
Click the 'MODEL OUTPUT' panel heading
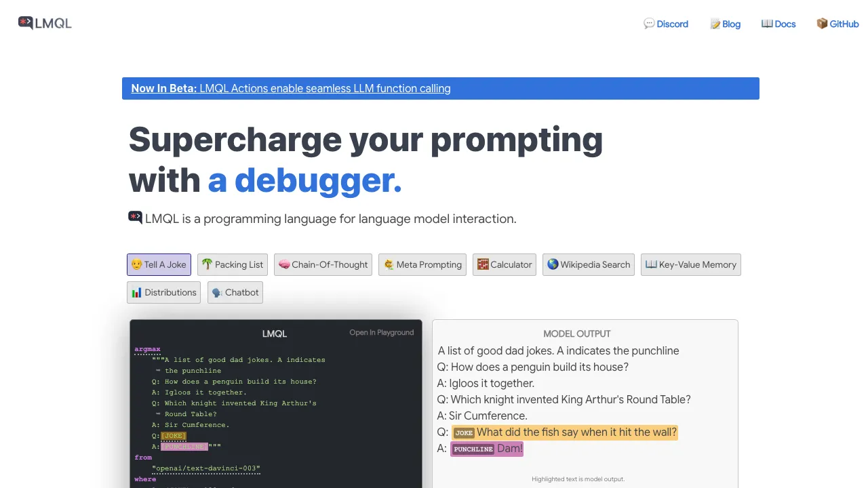coord(577,333)
